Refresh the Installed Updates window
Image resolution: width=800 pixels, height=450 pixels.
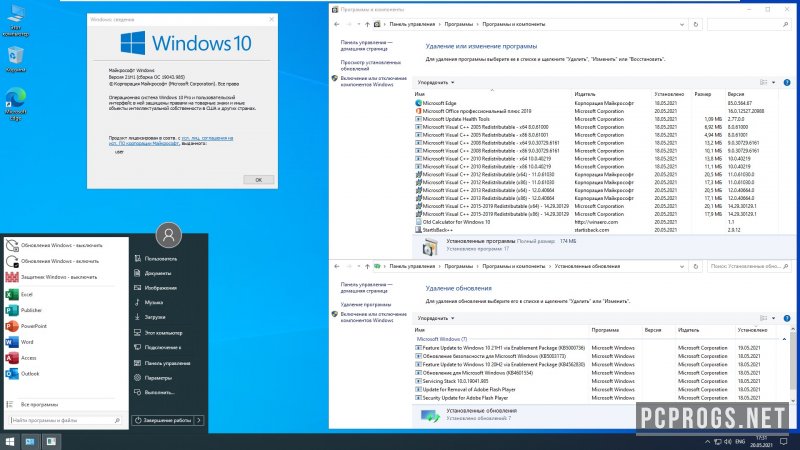695,266
